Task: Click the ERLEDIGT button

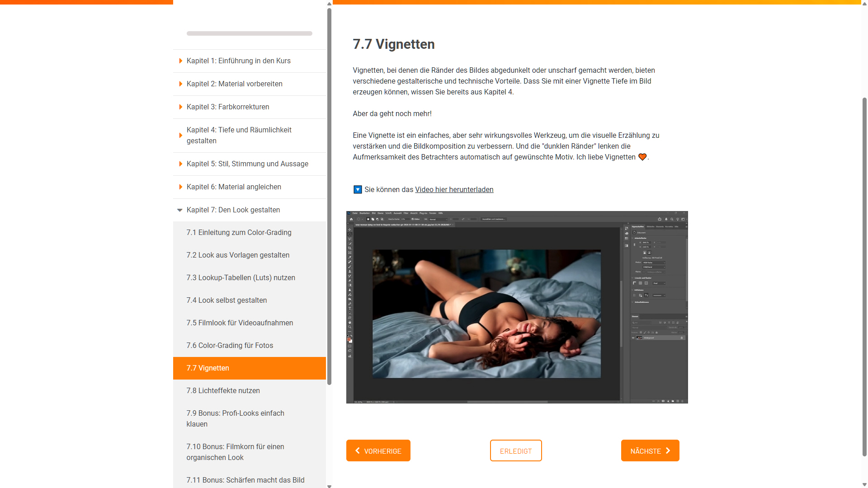Action: point(516,450)
